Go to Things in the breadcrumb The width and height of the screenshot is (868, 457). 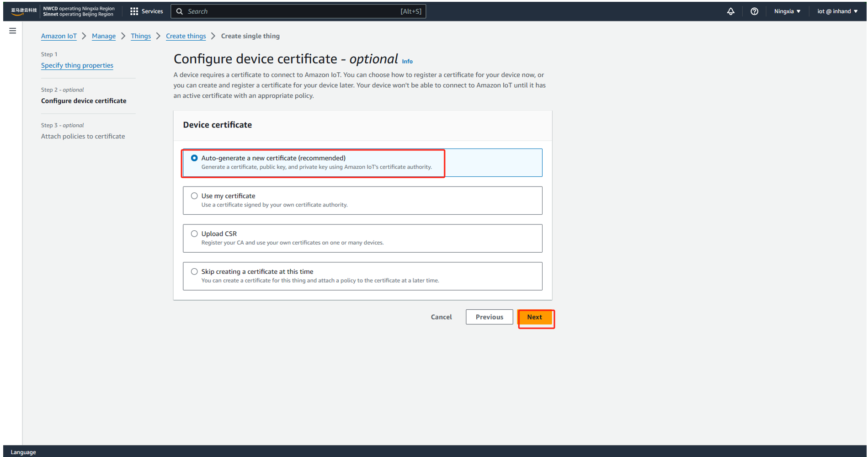point(140,36)
